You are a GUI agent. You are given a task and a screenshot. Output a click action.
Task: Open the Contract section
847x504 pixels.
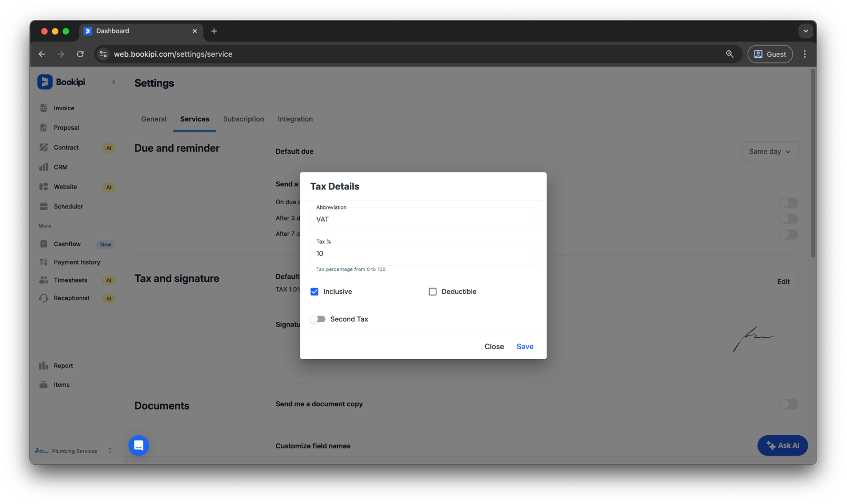click(66, 147)
